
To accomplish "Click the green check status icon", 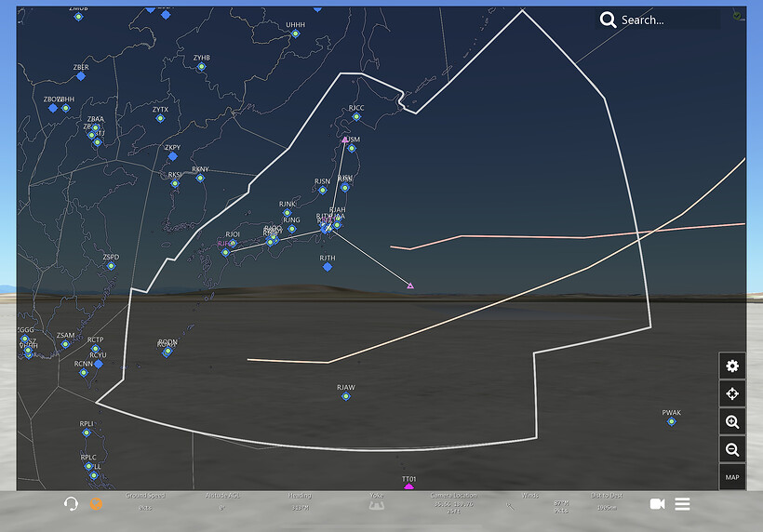I will 737,16.
